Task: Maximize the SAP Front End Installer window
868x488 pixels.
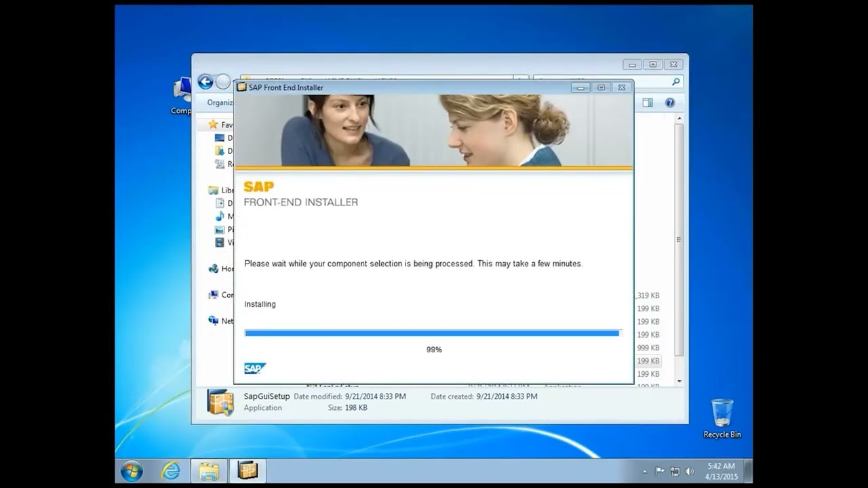Action: [601, 87]
